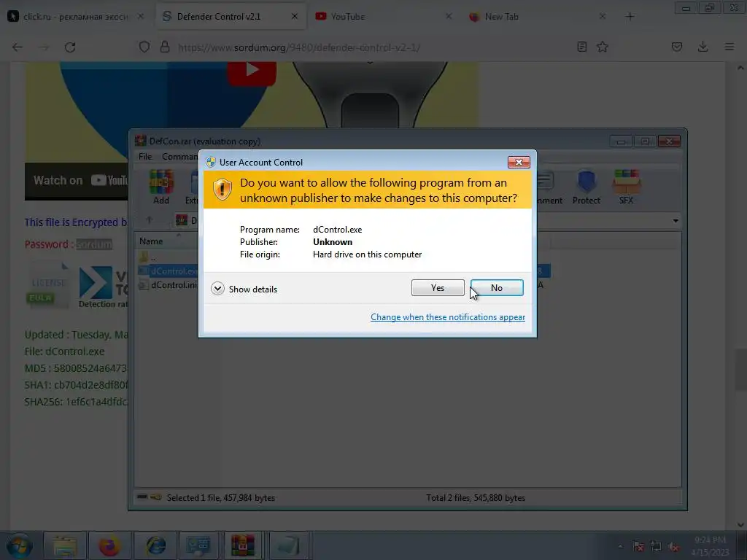Image resolution: width=747 pixels, height=560 pixels.
Task: Click the LICENSE EULA badge on the page
Action: (48, 286)
